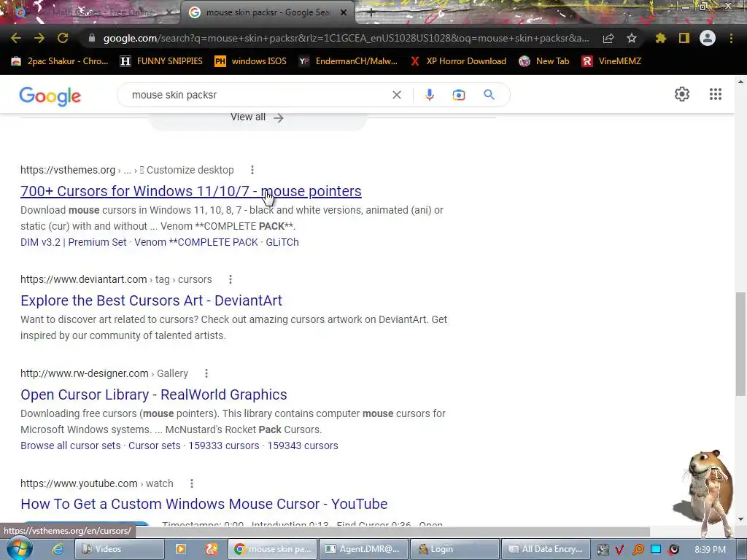Toggle the Chrome side panel icon
The image size is (747, 560).
coord(684,38)
